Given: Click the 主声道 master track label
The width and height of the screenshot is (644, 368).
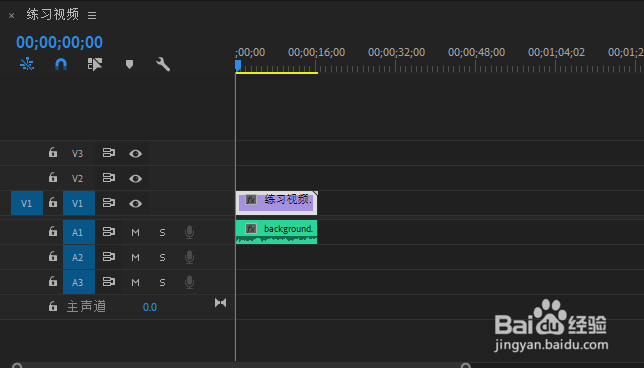Looking at the screenshot, I should (x=86, y=306).
